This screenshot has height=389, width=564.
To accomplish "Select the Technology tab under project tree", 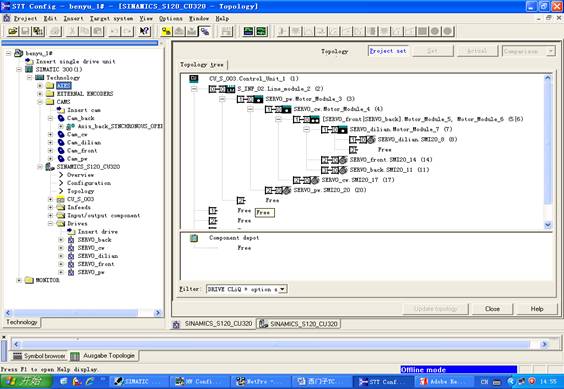I will pos(22,322).
